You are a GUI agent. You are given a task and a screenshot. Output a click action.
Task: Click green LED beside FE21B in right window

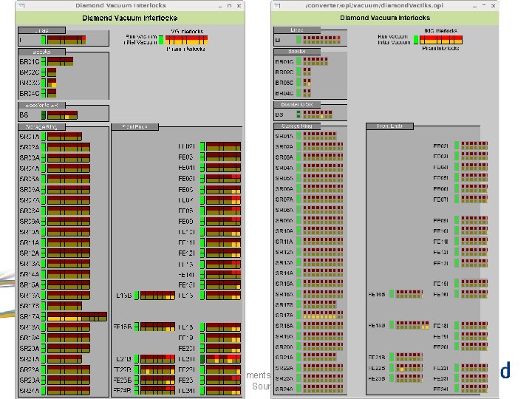tap(392, 357)
